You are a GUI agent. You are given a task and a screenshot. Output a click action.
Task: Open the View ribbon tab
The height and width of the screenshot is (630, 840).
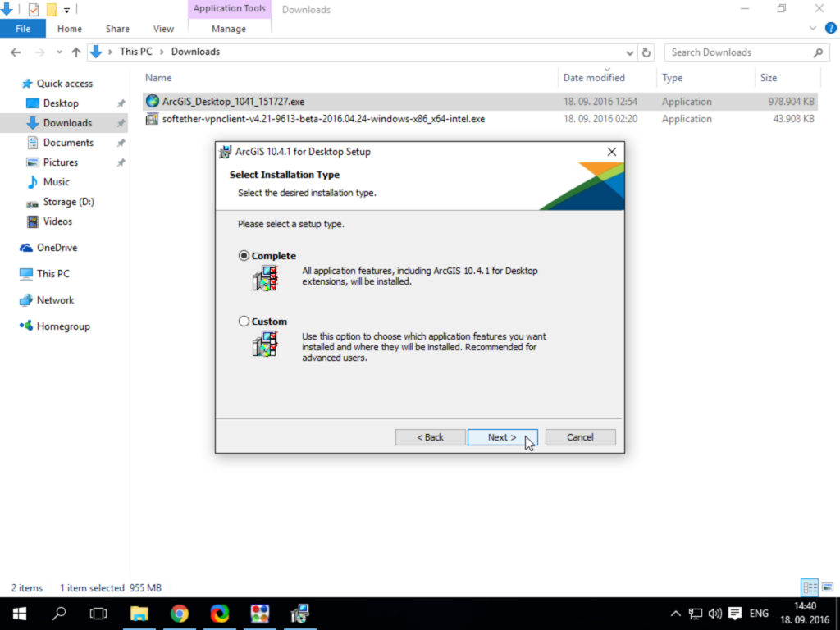point(163,29)
